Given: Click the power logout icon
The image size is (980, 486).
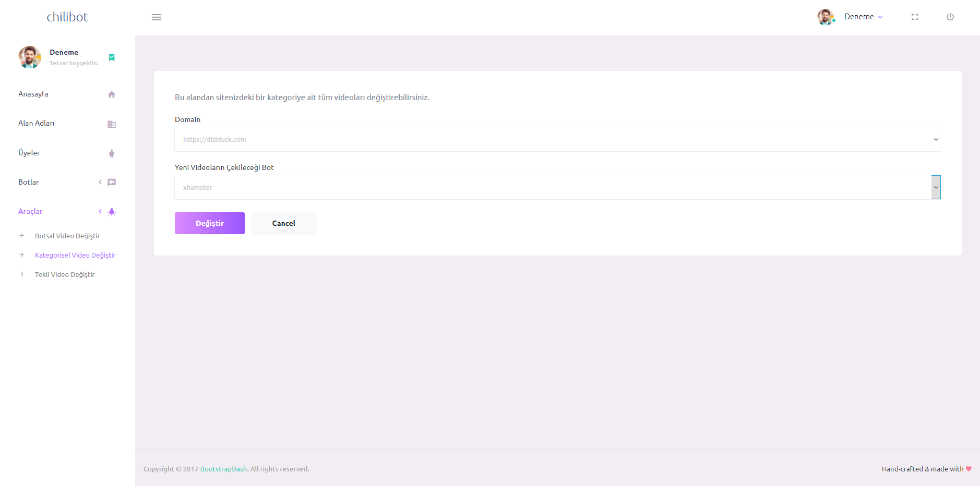Looking at the screenshot, I should click(950, 17).
